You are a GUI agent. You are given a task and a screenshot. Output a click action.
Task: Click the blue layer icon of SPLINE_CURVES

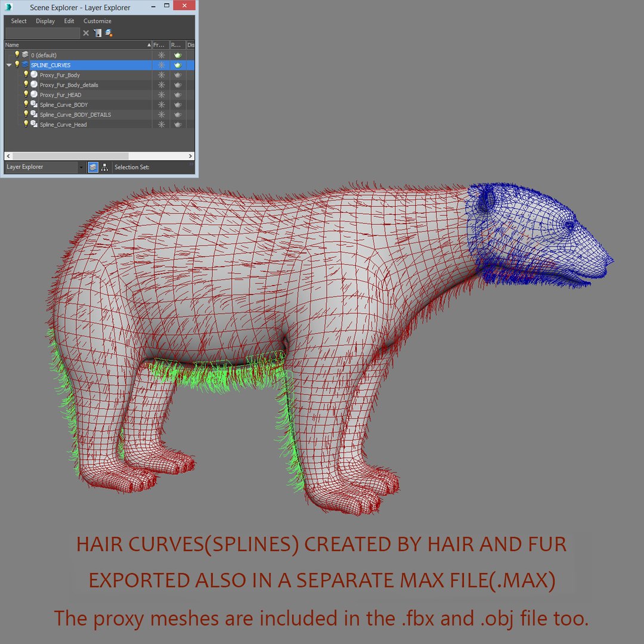[25, 64]
